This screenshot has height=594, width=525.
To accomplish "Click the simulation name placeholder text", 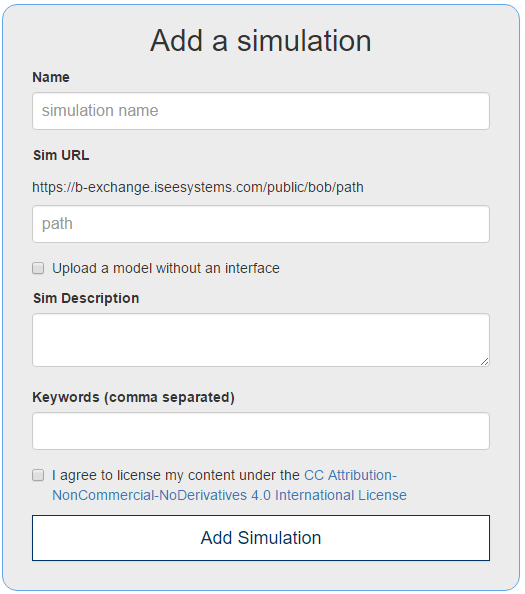I will point(100,111).
